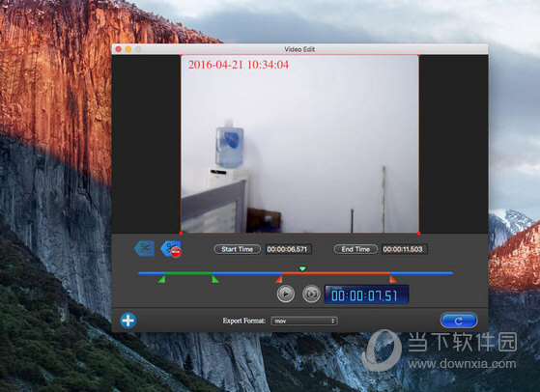Click the Start Time button
This screenshot has width=540, height=392.
[237, 249]
